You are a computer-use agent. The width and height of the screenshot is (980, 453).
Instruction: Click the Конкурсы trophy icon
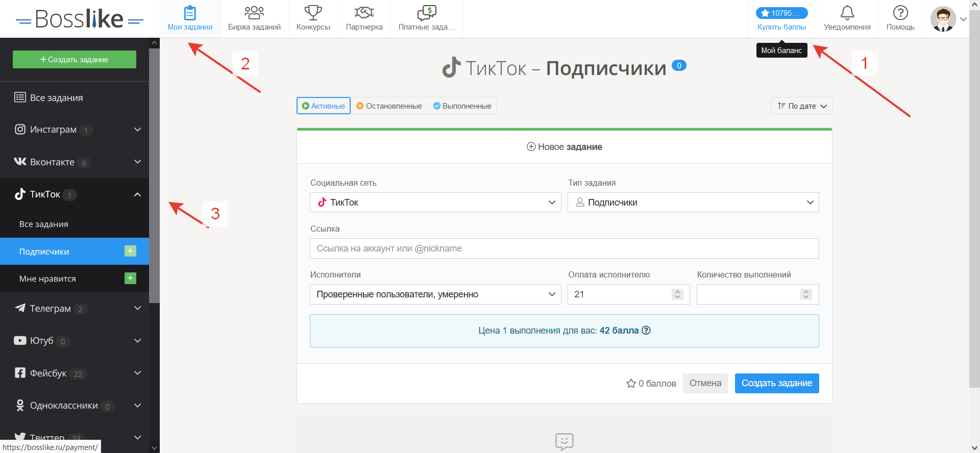[x=313, y=12]
